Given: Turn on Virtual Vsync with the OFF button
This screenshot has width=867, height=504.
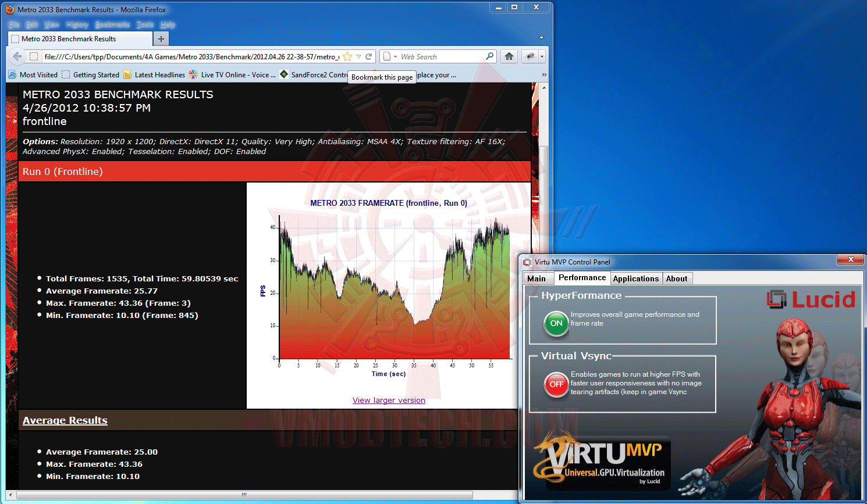Looking at the screenshot, I should tap(556, 384).
